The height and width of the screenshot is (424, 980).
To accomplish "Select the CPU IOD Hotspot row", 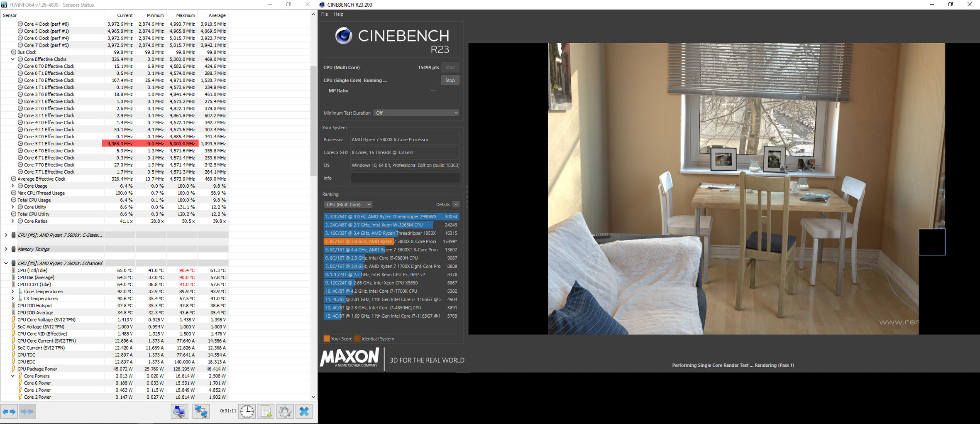I will pyautogui.click(x=115, y=306).
